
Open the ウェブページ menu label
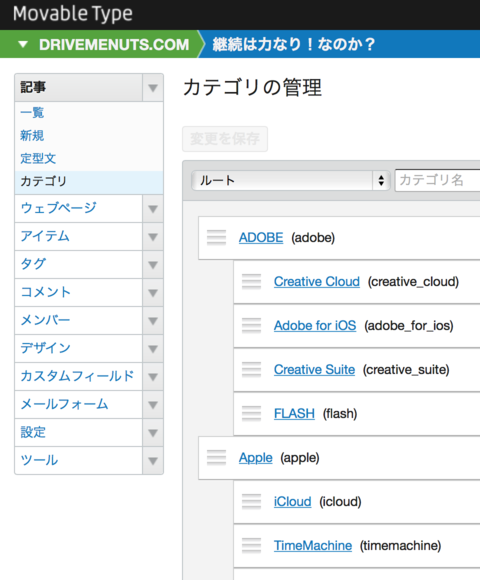[58, 208]
